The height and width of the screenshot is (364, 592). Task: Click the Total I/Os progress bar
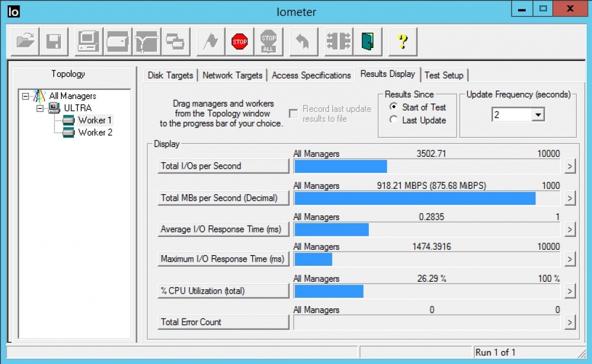[427, 166]
